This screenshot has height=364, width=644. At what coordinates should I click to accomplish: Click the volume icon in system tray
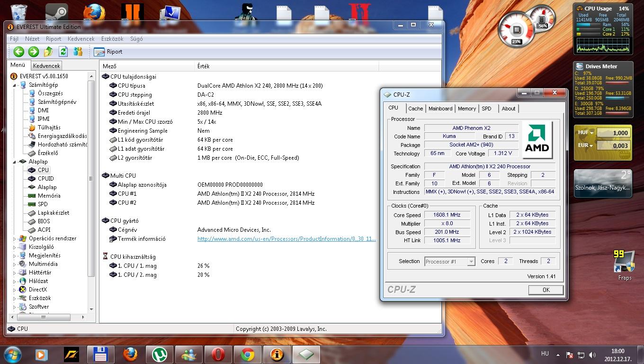click(x=592, y=355)
